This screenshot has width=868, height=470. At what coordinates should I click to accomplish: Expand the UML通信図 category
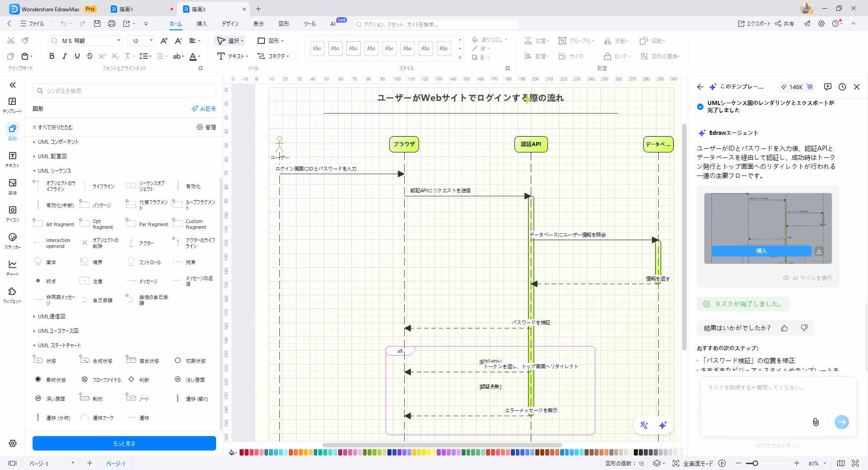pos(52,317)
